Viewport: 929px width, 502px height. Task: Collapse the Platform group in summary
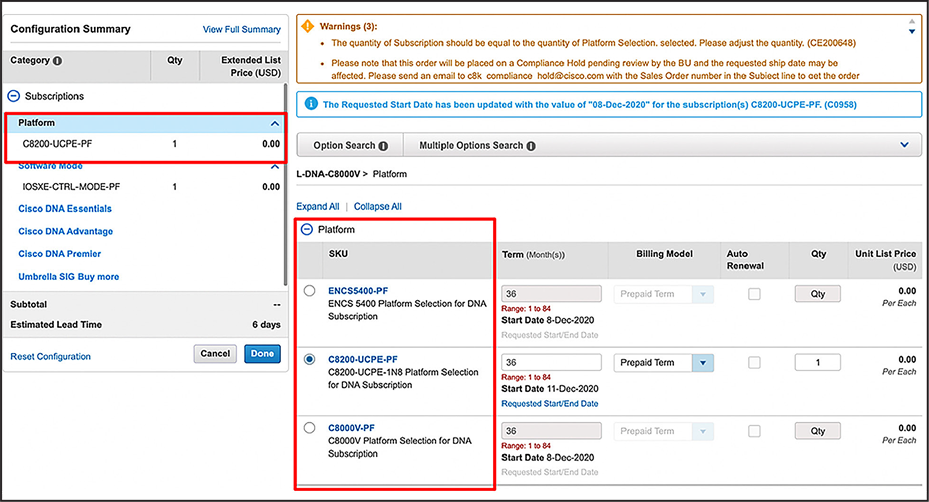pos(274,123)
